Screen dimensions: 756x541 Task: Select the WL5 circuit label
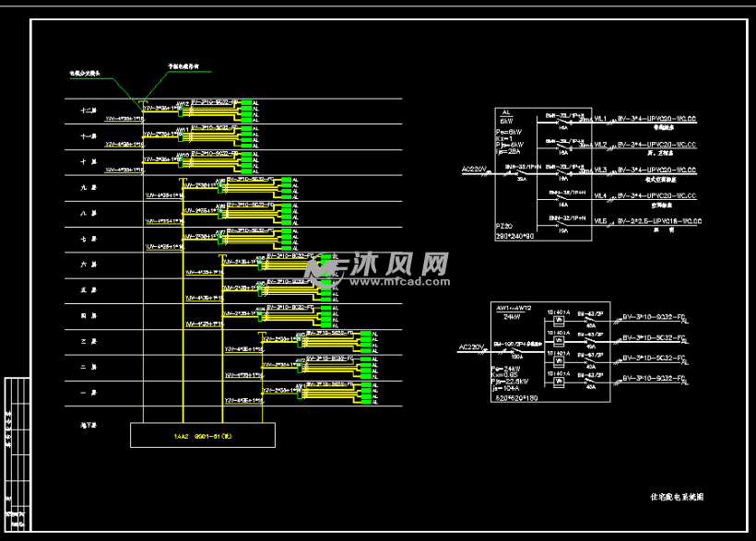(600, 221)
